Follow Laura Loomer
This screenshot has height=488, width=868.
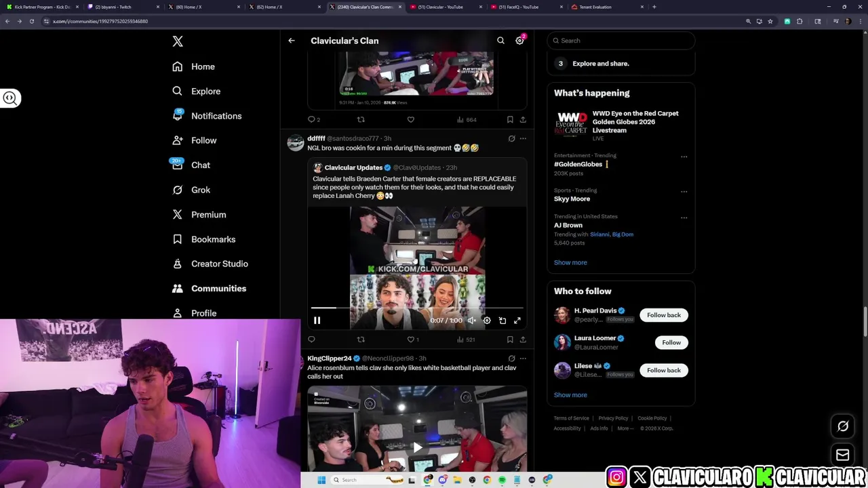coord(671,342)
